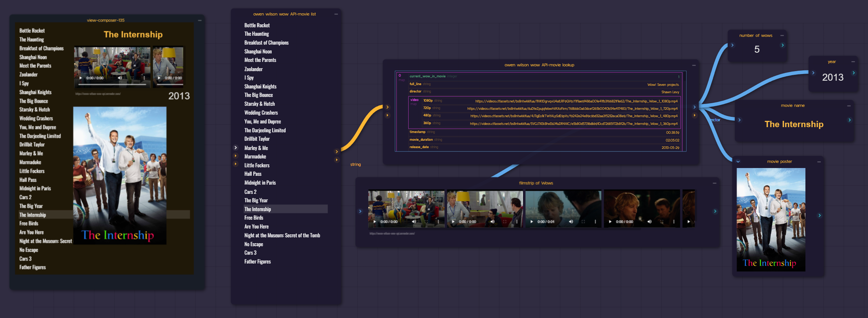Select Zoolander in movie list node
Screen dimensions: 868x318
[253, 69]
